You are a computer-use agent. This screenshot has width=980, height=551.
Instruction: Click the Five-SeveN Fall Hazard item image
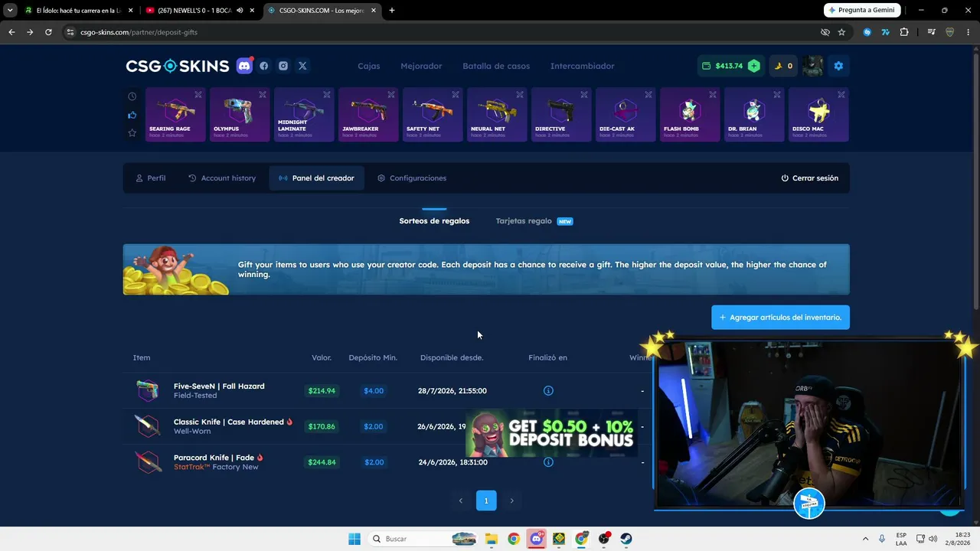coord(147,390)
